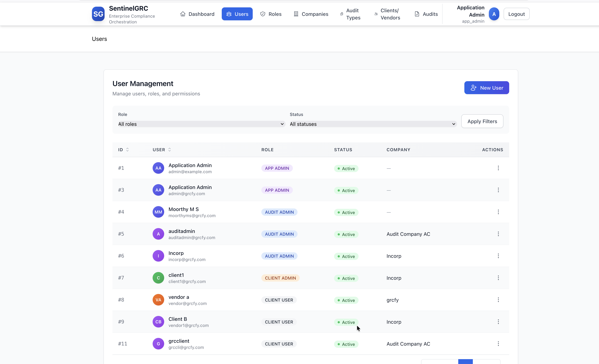Sort the table by ID column
The height and width of the screenshot is (364, 599).
click(x=123, y=150)
